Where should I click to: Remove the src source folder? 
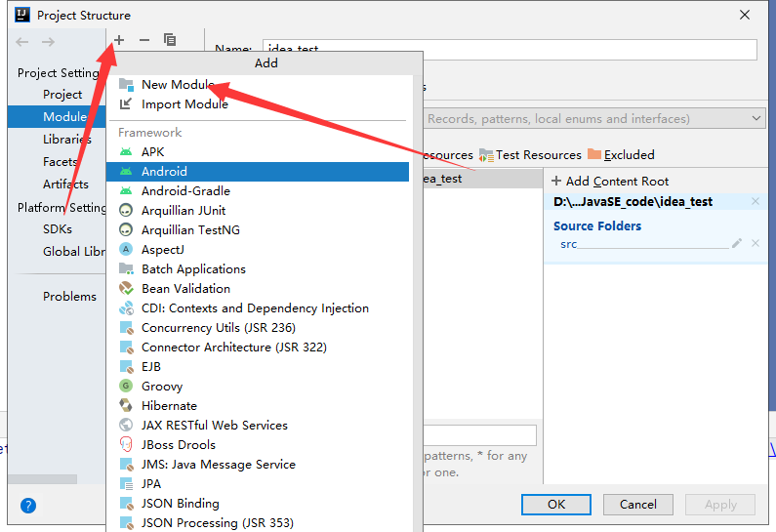click(x=756, y=243)
